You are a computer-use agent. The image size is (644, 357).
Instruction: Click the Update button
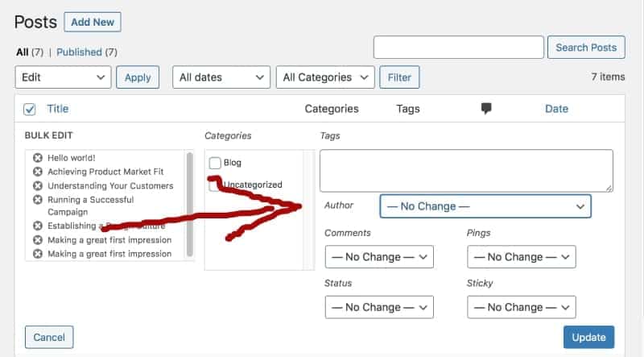click(589, 336)
